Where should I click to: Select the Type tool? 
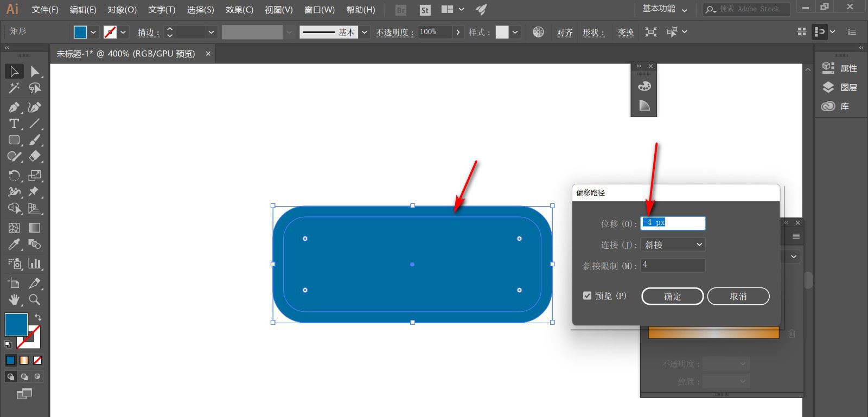14,124
